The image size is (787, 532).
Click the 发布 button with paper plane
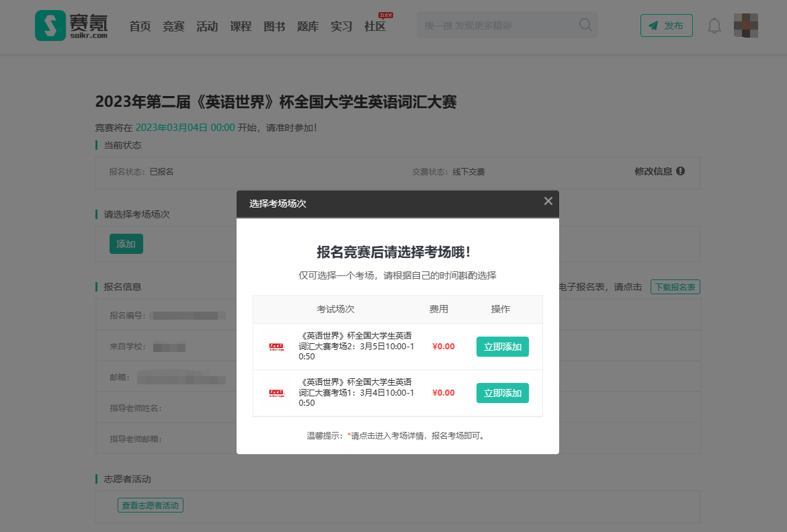click(666, 26)
